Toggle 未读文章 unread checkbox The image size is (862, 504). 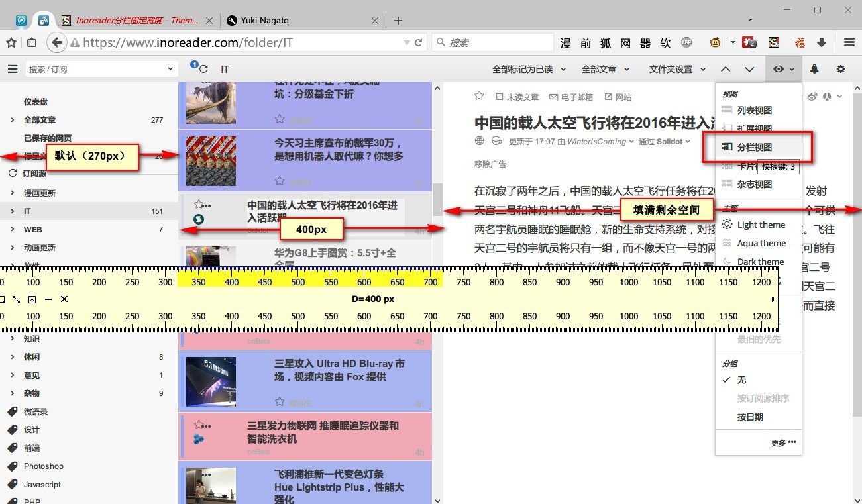pos(500,97)
